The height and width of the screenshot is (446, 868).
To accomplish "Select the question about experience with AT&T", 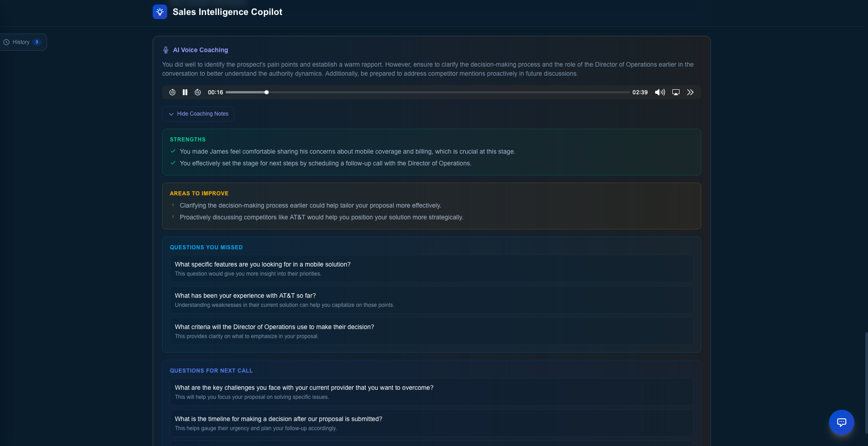I will click(x=431, y=300).
